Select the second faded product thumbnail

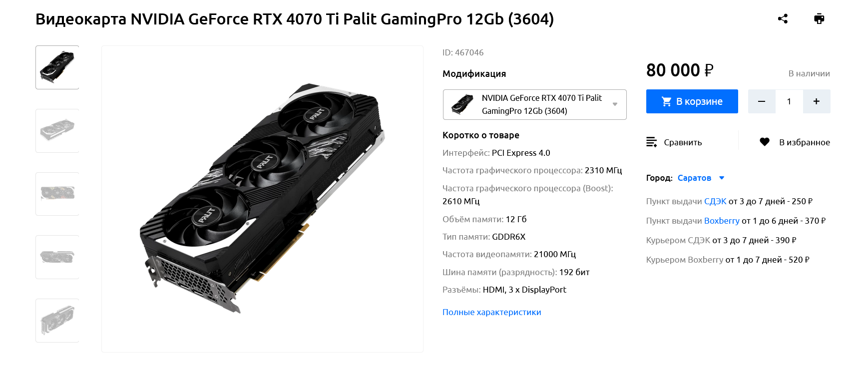(x=57, y=131)
